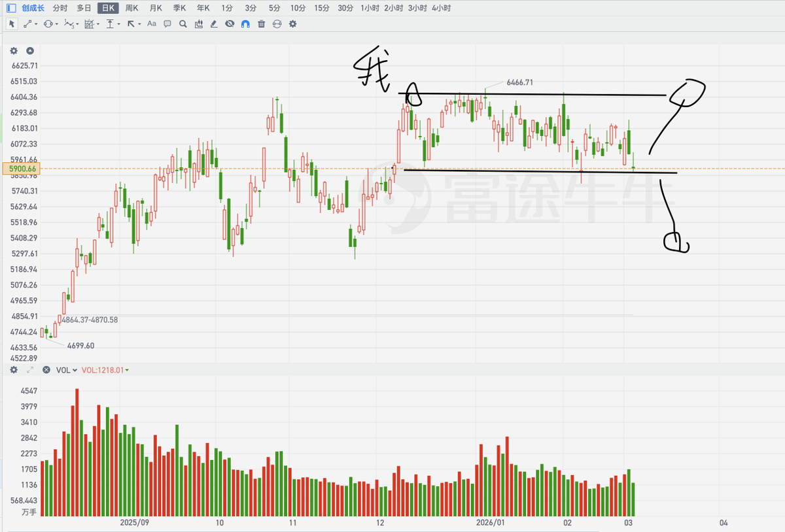Collapse main chart indicators with up-arrow icon
This screenshot has height=532, width=785.
pos(29,51)
